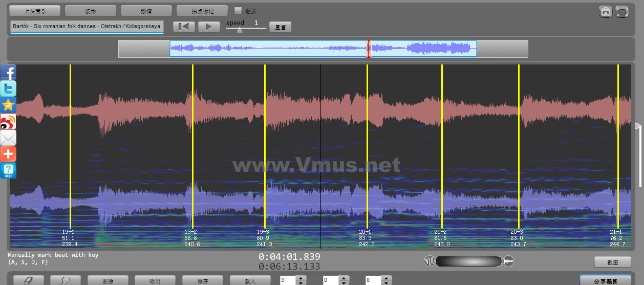644x285 pixels.
Task: Increase the third bottom number stepper value
Action: pyautogui.click(x=387, y=278)
